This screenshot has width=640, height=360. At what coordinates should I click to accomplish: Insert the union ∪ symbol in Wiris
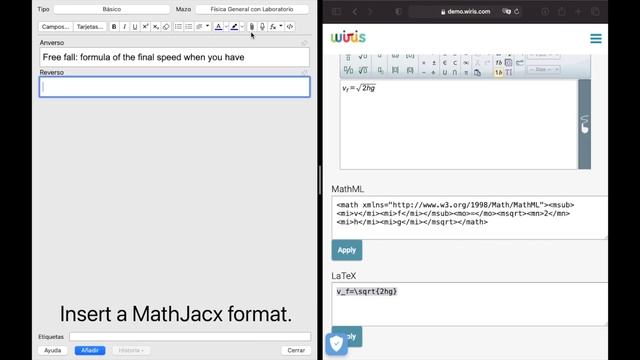[444, 72]
